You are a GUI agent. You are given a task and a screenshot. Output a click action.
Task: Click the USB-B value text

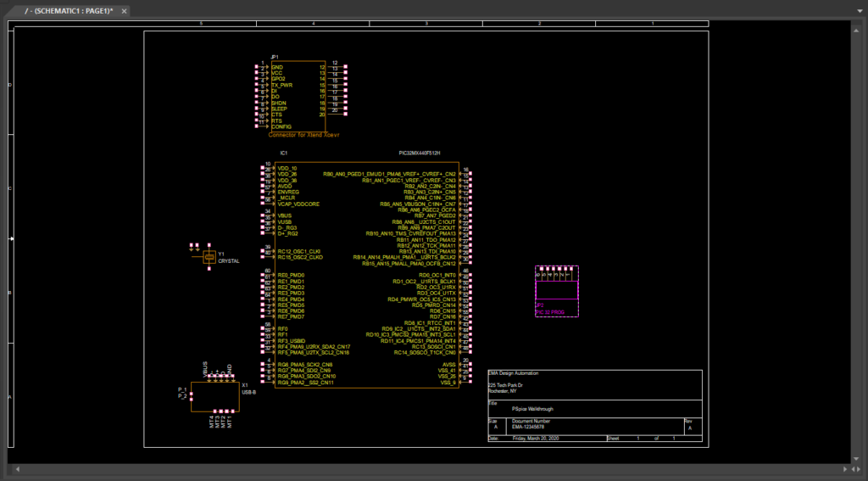[x=249, y=392]
